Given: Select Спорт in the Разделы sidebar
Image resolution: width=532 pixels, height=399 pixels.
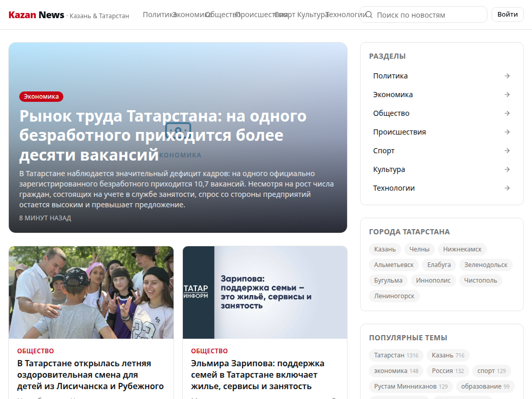Looking at the screenshot, I should coord(442,150).
